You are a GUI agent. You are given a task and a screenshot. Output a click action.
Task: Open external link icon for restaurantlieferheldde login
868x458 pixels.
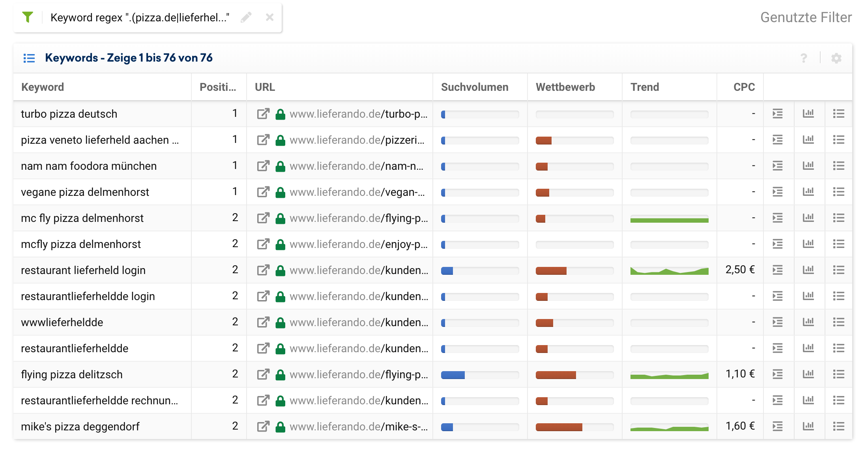(x=263, y=296)
